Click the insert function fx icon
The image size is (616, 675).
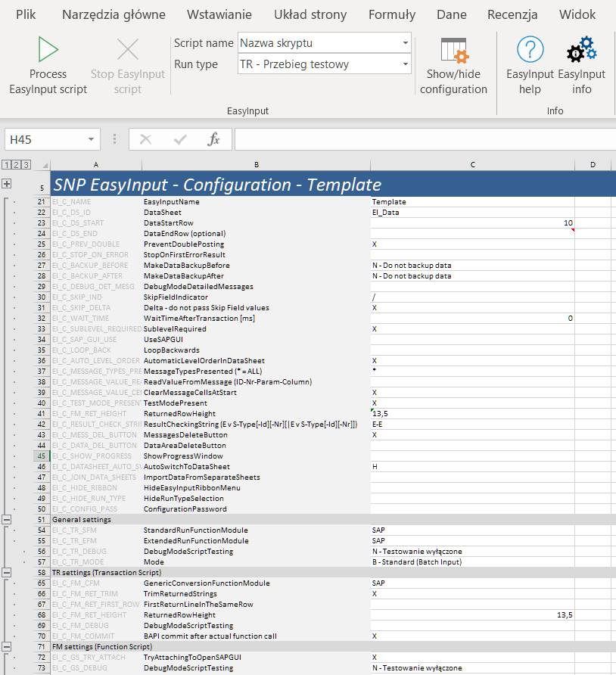click(213, 139)
